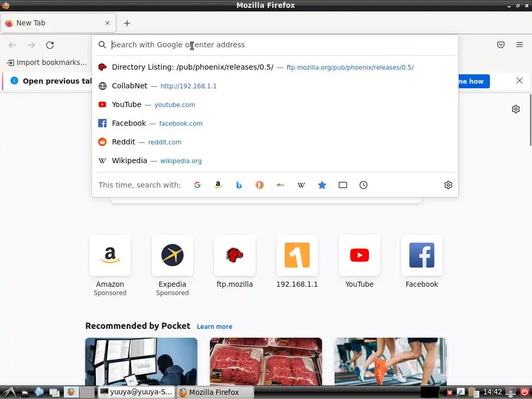
Task: Select the Facebook suggestion in dropdown
Action: pyautogui.click(x=275, y=123)
